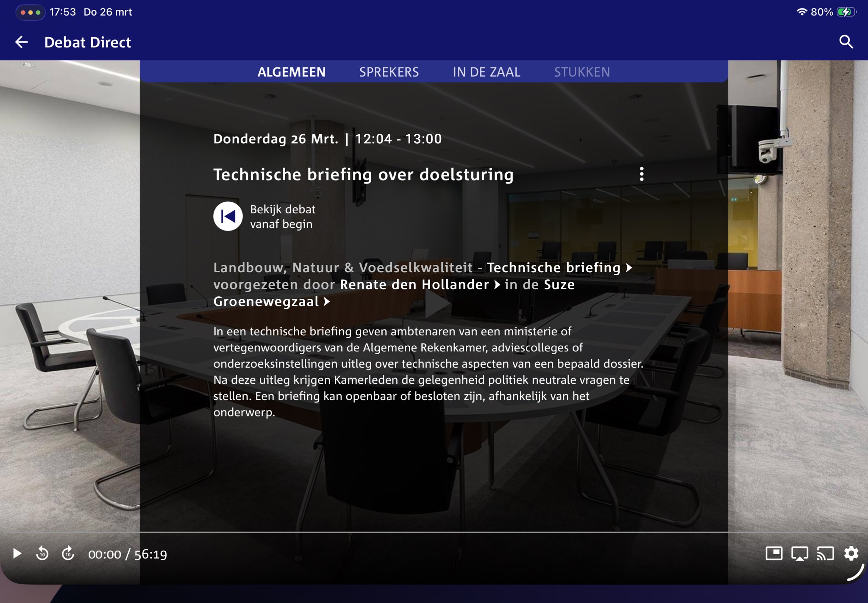The width and height of the screenshot is (868, 603).
Task: Open player settings gear
Action: click(851, 553)
